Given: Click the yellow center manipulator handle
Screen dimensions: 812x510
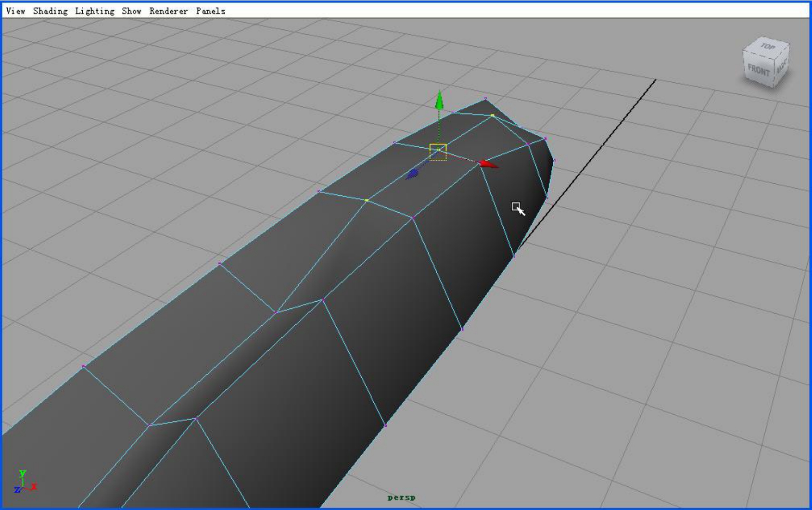Looking at the screenshot, I should (438, 152).
